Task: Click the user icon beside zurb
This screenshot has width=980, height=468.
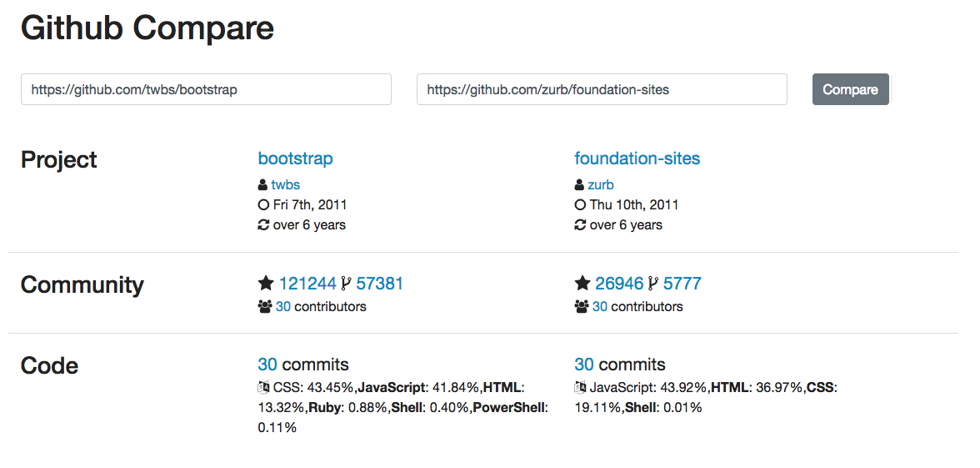Action: (579, 184)
